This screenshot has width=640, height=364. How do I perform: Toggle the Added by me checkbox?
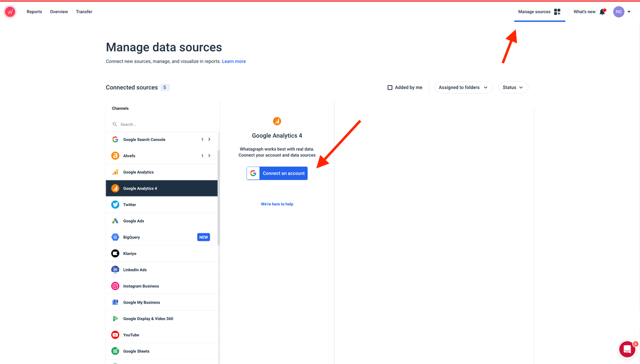click(390, 88)
